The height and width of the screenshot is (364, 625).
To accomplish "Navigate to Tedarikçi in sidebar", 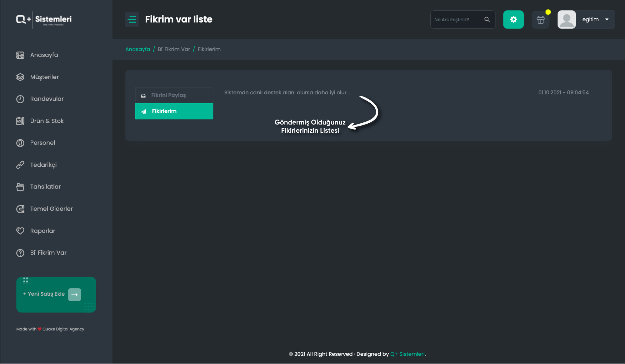I will click(x=43, y=165).
